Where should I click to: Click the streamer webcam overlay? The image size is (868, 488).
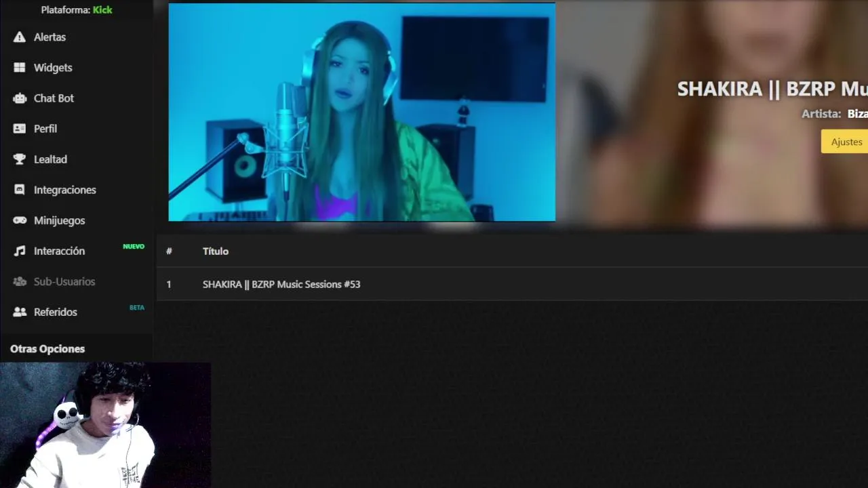tap(105, 425)
